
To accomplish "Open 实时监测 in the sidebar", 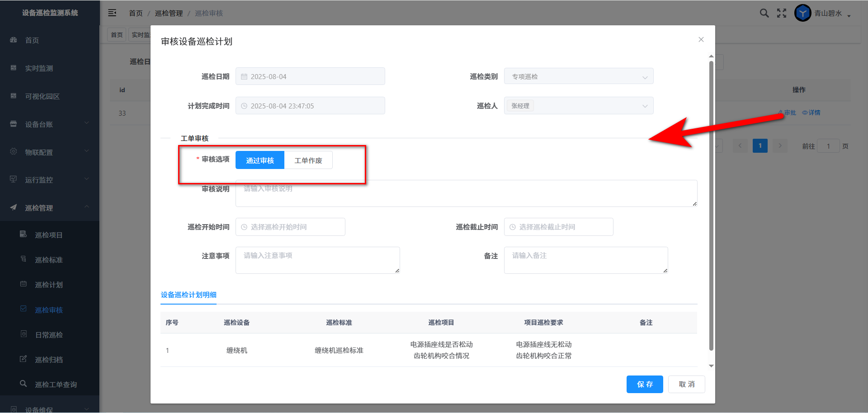I will 39,68.
